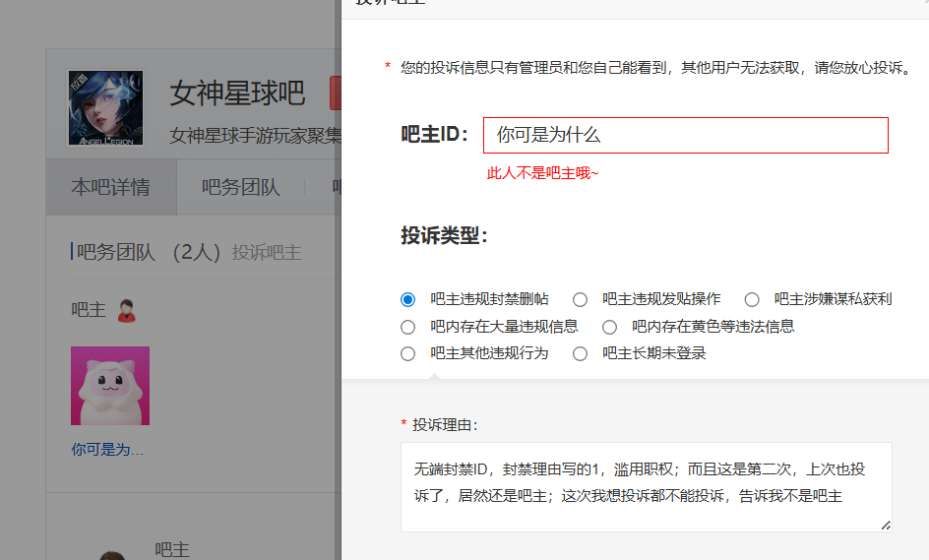Switch to the 本吧详情 tab
929x560 pixels.
point(110,187)
